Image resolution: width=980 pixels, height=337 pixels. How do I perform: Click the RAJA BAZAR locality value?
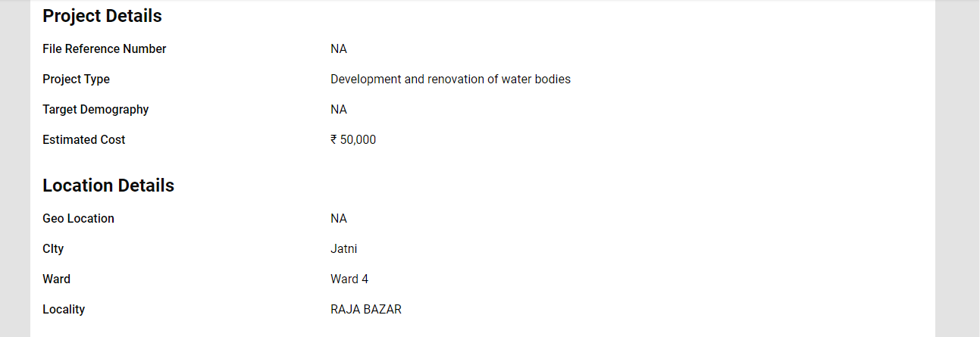point(366,310)
